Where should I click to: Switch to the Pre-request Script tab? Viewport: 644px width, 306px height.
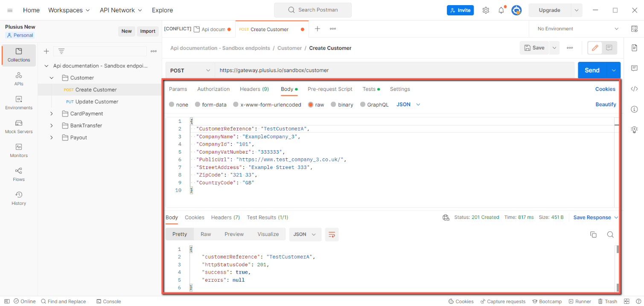click(330, 89)
